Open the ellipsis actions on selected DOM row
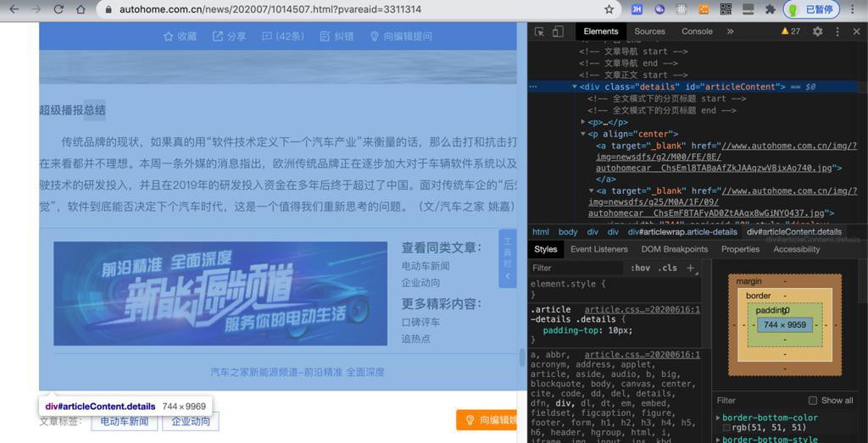 tap(533, 87)
